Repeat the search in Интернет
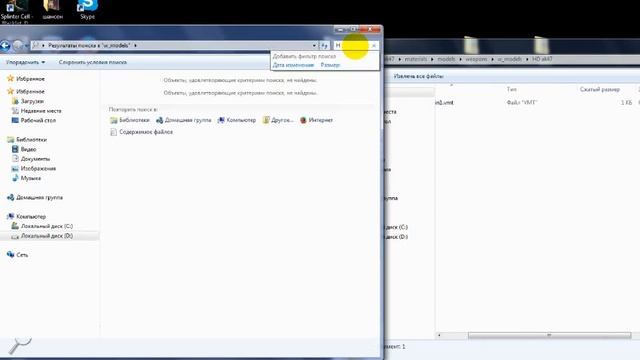The width and height of the screenshot is (640, 360). pos(316,120)
